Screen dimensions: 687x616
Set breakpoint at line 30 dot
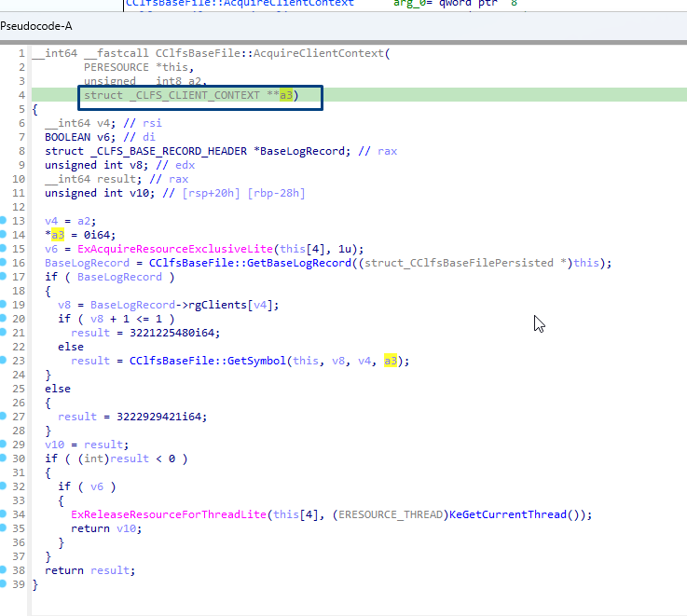[x=3, y=458]
